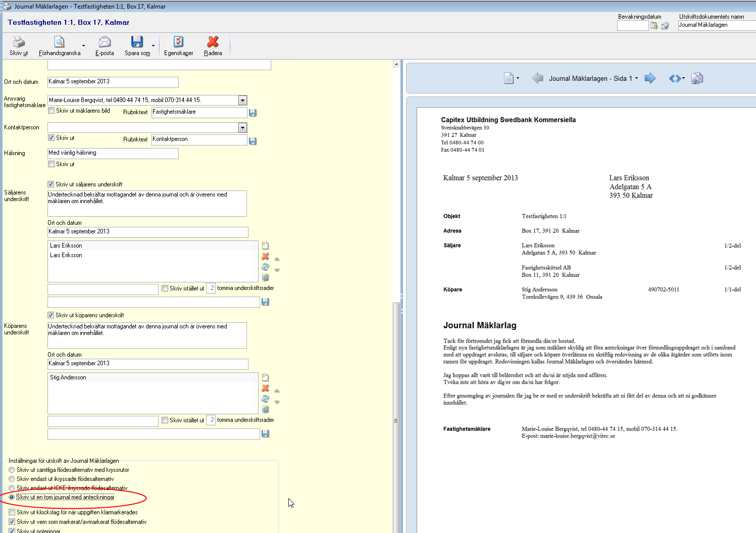
Task: Click the Spara som disk icon
Action: coord(137,42)
